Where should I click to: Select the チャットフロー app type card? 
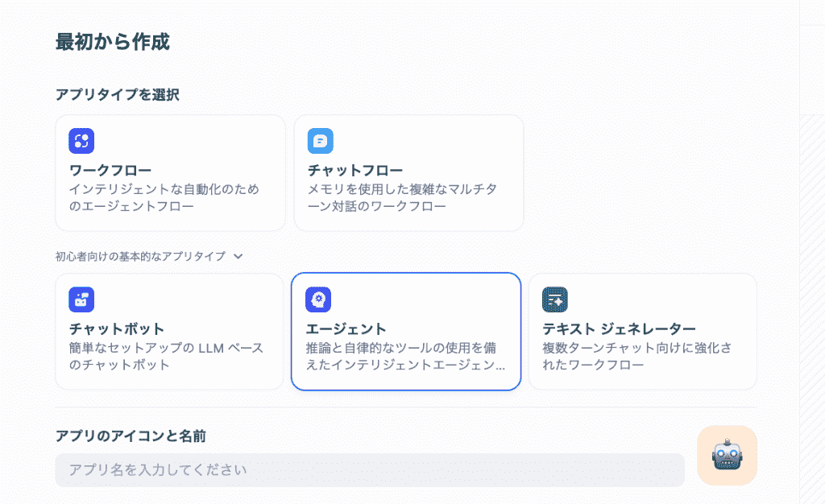tap(408, 173)
